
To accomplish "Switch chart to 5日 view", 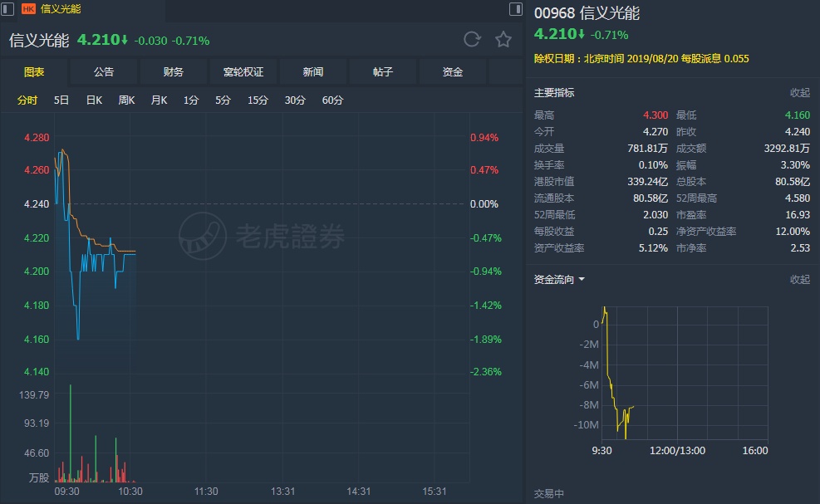I will 61,100.
